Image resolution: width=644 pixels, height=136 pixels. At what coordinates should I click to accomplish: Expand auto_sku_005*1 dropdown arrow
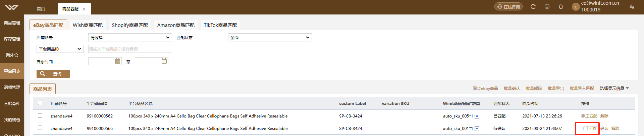point(477,116)
